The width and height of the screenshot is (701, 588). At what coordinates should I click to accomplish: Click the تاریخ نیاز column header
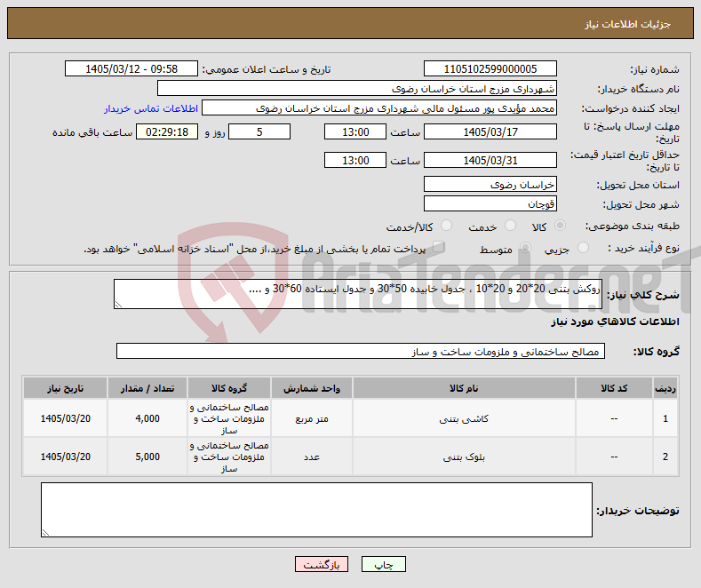tap(65, 388)
